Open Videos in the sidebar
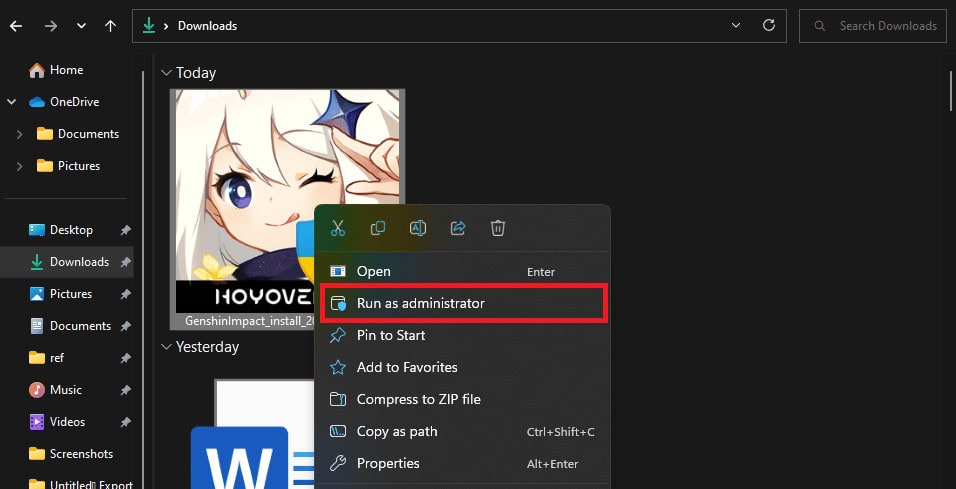Viewport: 956px width, 489px height. [x=59, y=422]
